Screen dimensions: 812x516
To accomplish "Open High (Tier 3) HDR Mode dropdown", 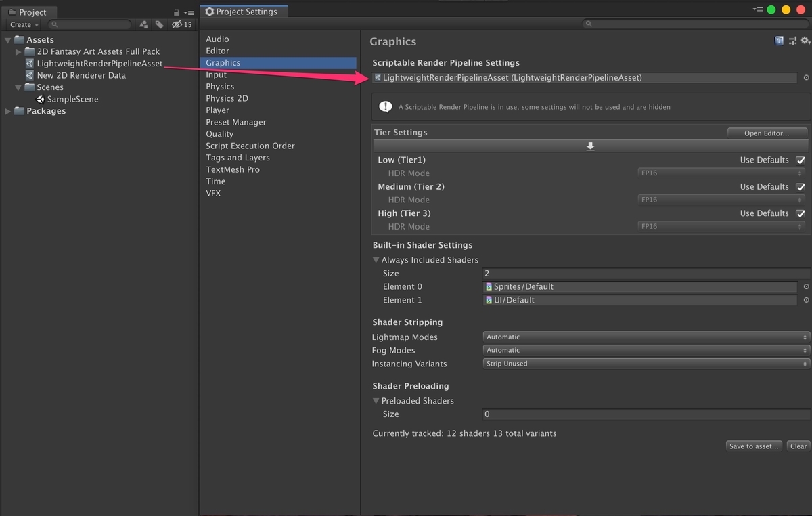I will pyautogui.click(x=722, y=226).
